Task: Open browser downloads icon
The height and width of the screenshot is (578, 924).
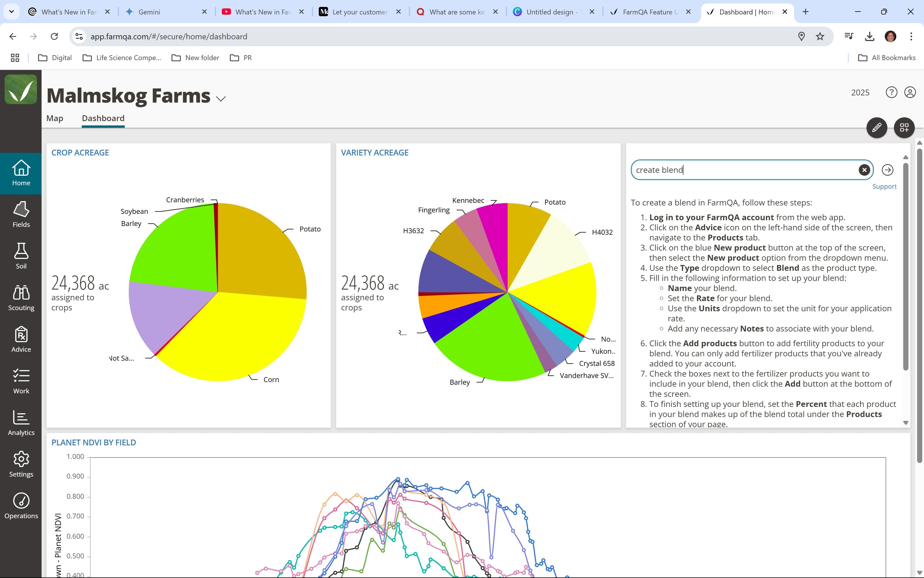Action: pyautogui.click(x=869, y=36)
